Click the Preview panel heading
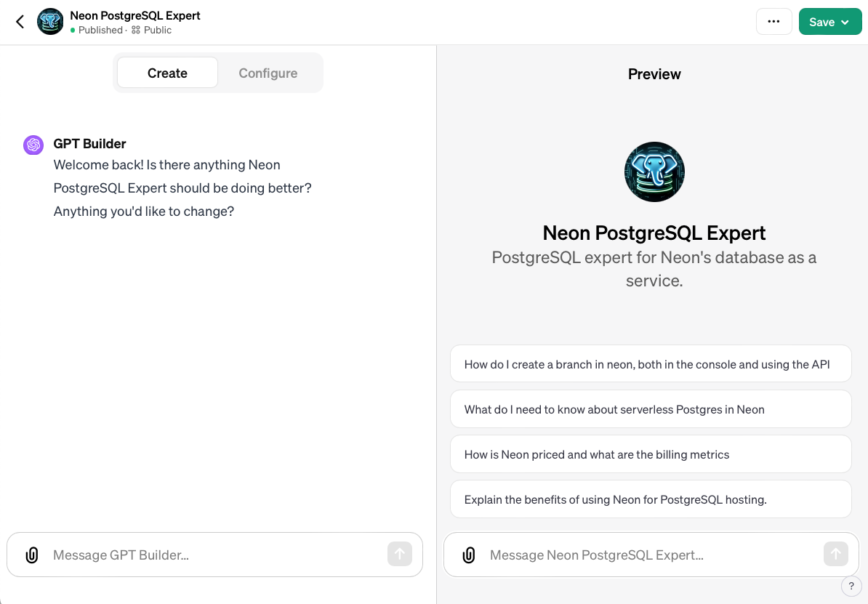Screen dimensions: 868x604 tap(654, 73)
